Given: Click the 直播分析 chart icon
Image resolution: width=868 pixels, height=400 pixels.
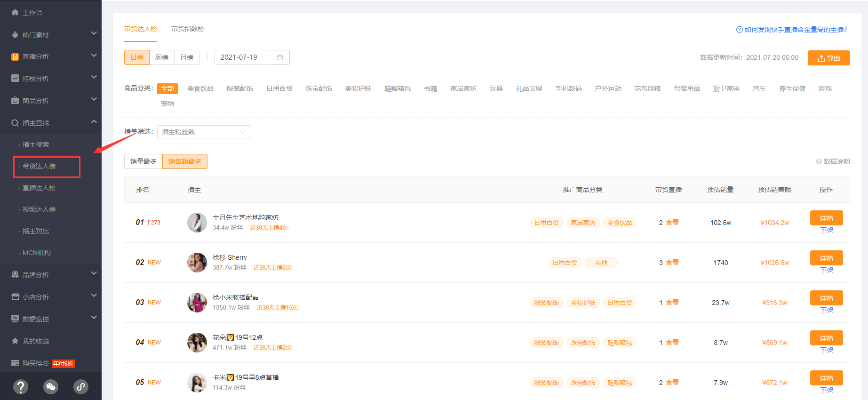Looking at the screenshot, I should (x=15, y=56).
